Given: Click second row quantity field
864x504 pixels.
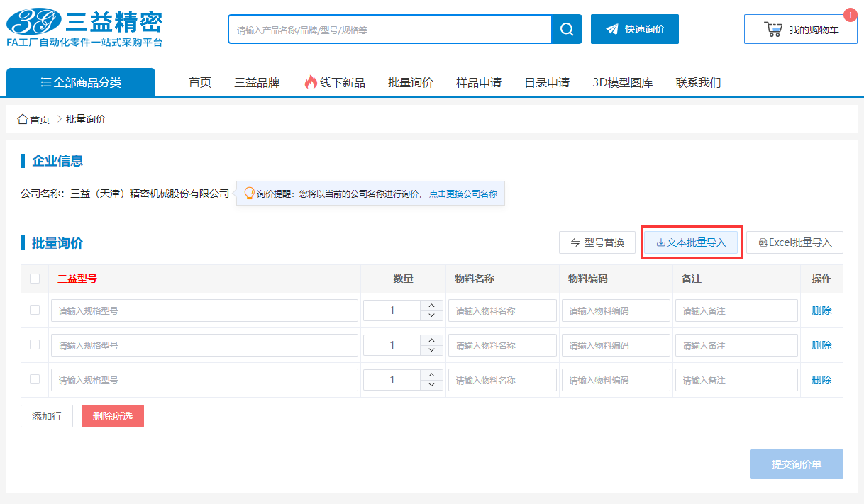Looking at the screenshot, I should [x=392, y=345].
